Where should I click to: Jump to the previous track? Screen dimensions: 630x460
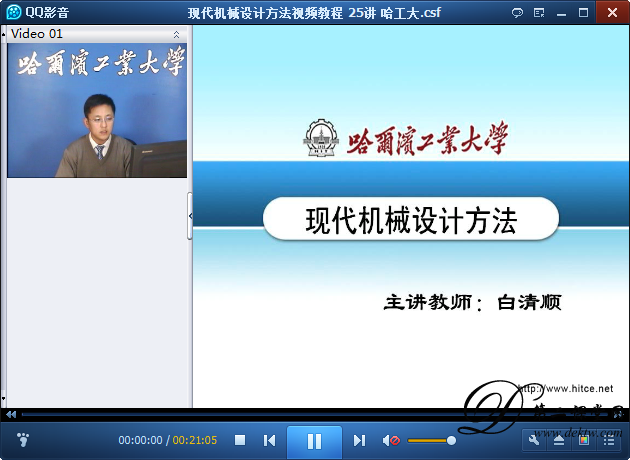270,441
